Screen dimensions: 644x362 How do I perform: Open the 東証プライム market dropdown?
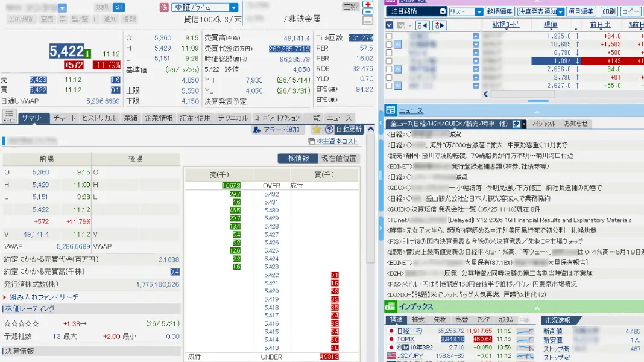(233, 7)
